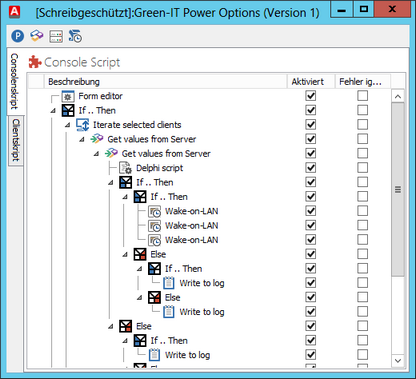Enable Fehler ignorieren checkbox for Iterate selected clients

point(363,125)
